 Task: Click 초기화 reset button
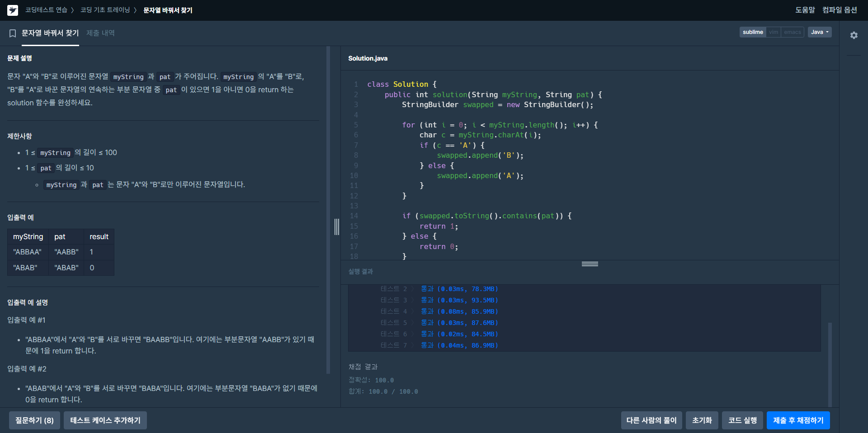(x=702, y=420)
